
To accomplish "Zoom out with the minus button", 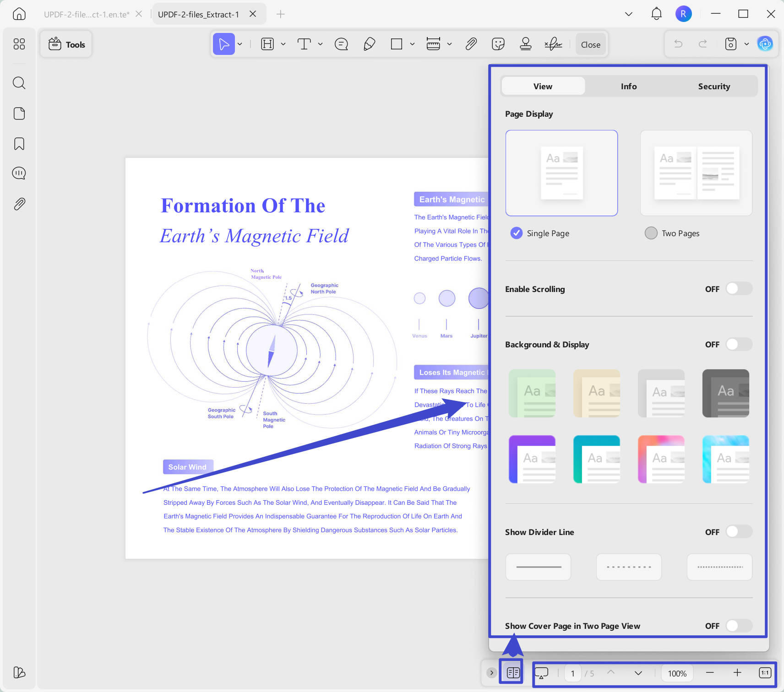I will pyautogui.click(x=710, y=673).
